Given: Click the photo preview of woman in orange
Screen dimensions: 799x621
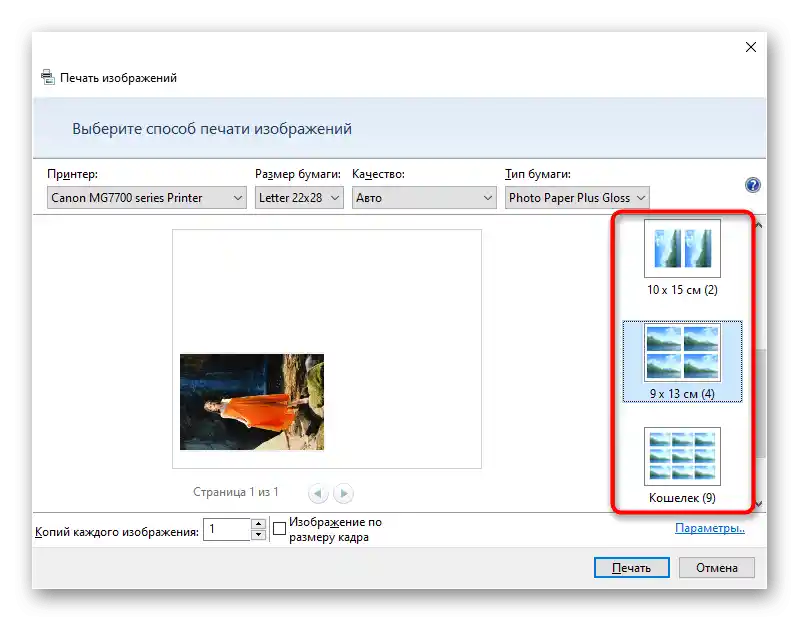Looking at the screenshot, I should 252,402.
